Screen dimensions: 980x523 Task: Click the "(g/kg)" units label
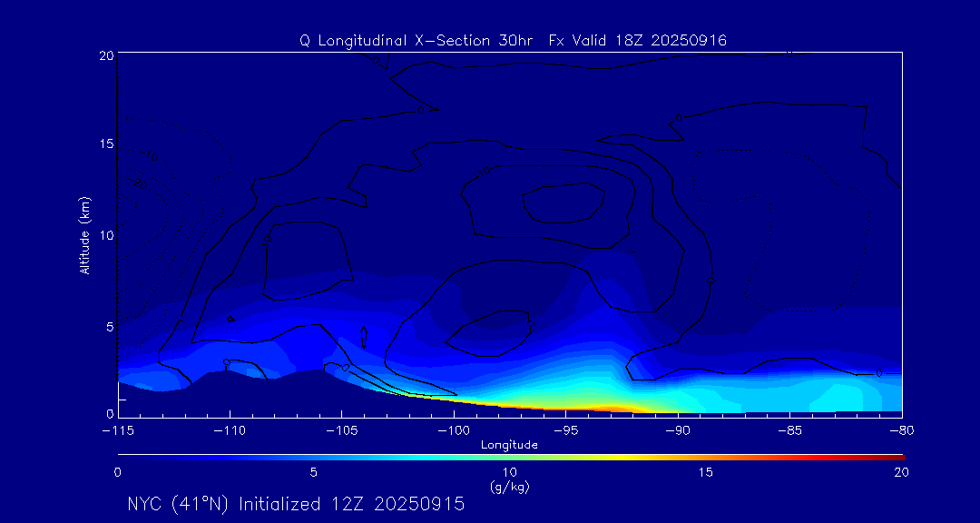509,487
